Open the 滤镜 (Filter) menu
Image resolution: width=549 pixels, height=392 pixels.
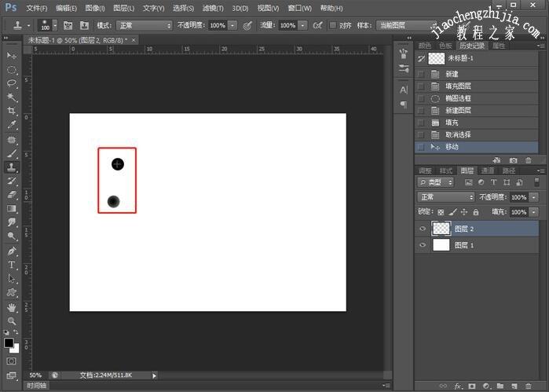pos(212,8)
